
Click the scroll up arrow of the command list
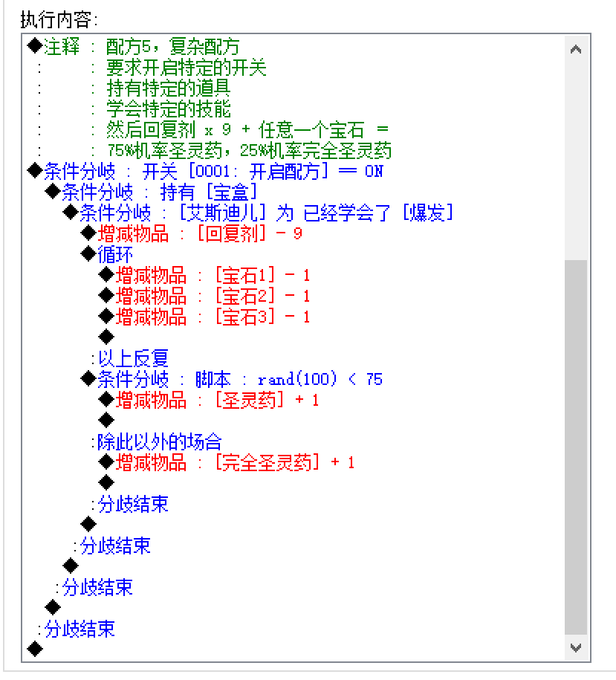pyautogui.click(x=576, y=49)
